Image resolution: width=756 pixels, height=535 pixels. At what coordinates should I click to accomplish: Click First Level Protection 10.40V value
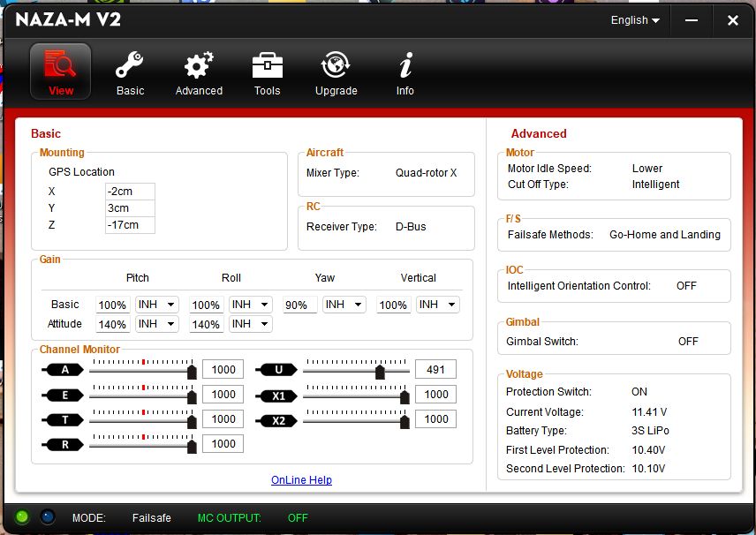pyautogui.click(x=648, y=449)
